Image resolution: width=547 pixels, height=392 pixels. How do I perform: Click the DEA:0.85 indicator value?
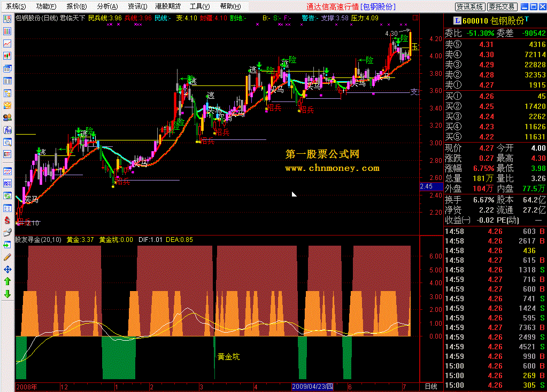[x=179, y=240]
